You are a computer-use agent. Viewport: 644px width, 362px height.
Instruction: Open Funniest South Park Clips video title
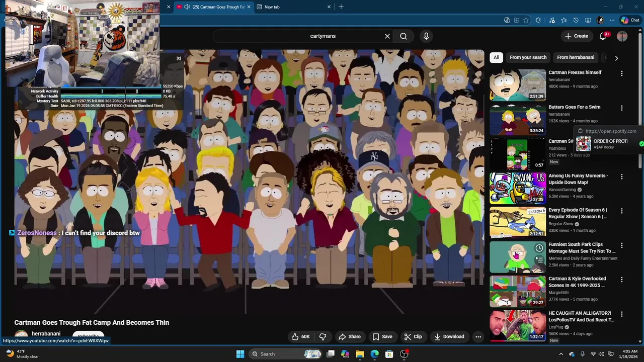tap(582, 248)
